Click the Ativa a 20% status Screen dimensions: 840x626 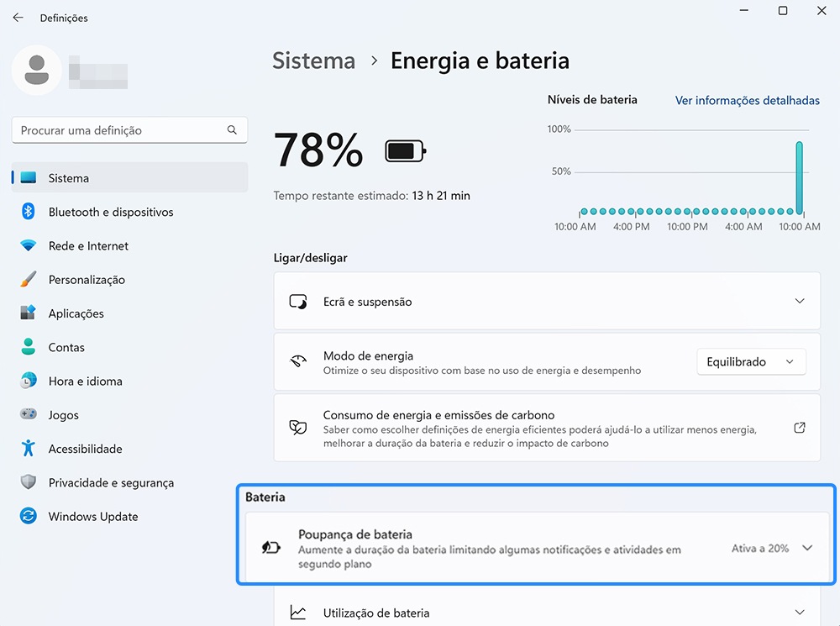pos(760,548)
